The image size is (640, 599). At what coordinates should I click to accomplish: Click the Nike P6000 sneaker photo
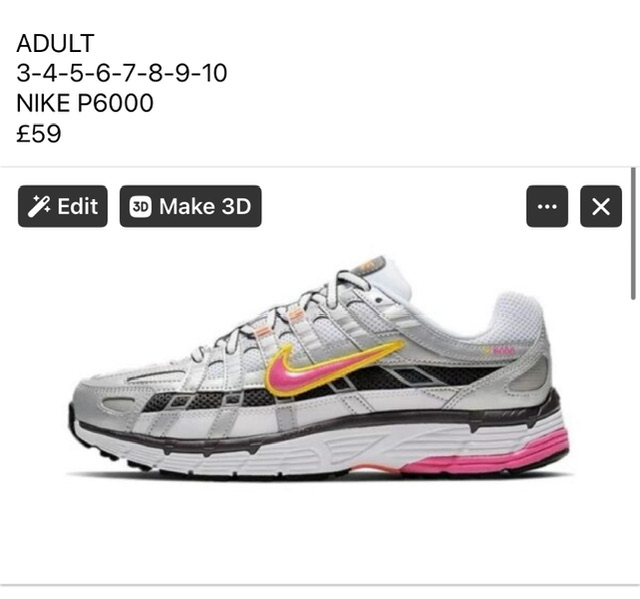(x=320, y=368)
